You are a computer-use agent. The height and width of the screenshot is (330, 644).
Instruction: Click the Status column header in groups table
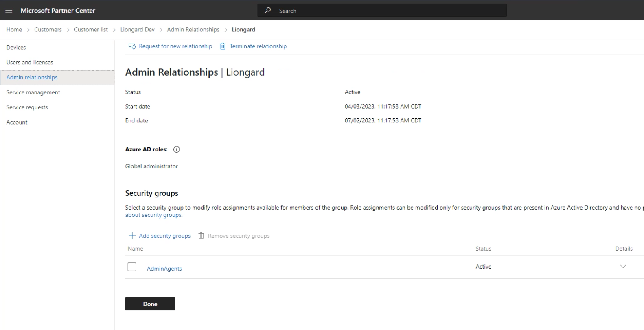coord(484,249)
